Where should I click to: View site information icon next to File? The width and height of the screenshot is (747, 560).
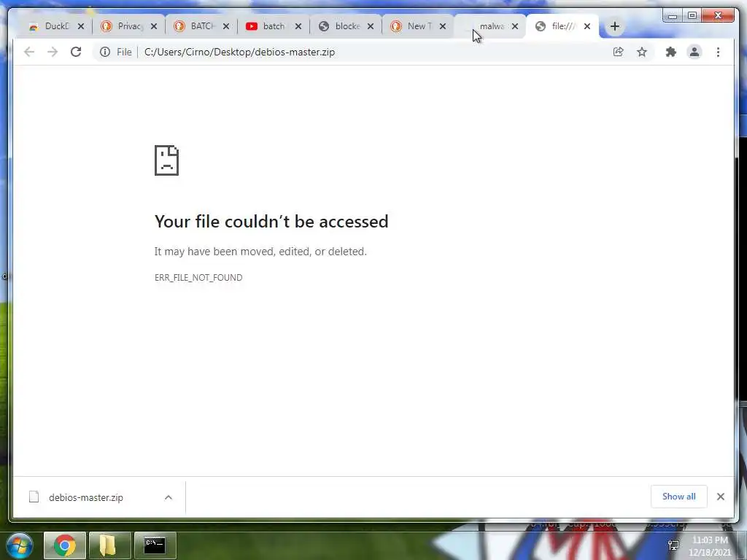[x=105, y=52]
